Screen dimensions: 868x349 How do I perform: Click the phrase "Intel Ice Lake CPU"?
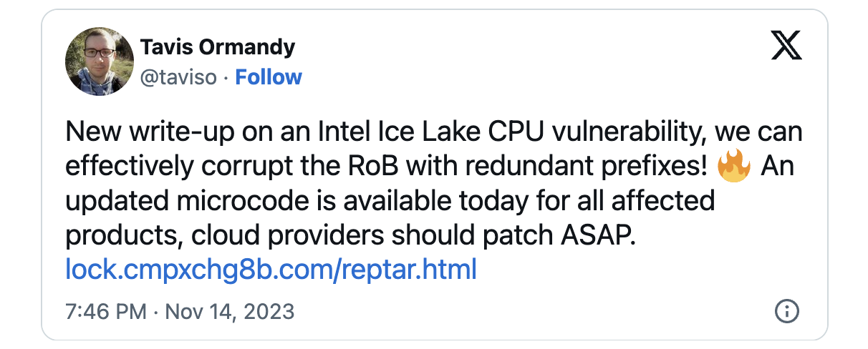[x=406, y=132]
